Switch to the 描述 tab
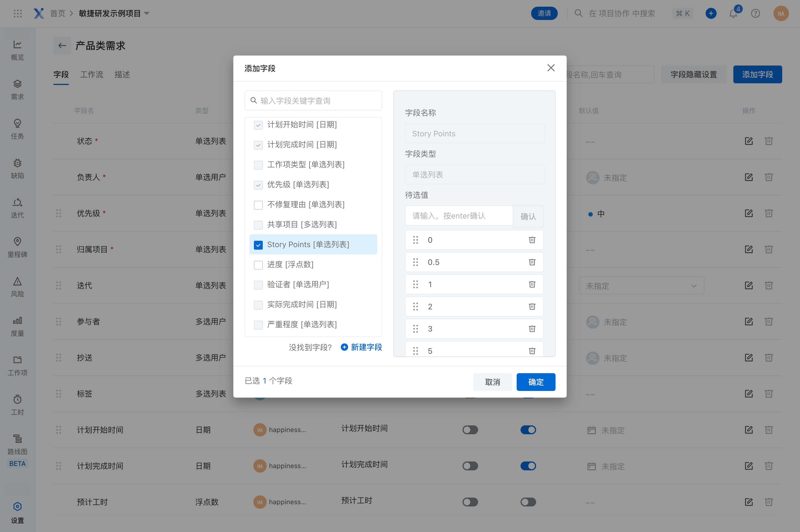This screenshot has height=532, width=800. tap(122, 75)
